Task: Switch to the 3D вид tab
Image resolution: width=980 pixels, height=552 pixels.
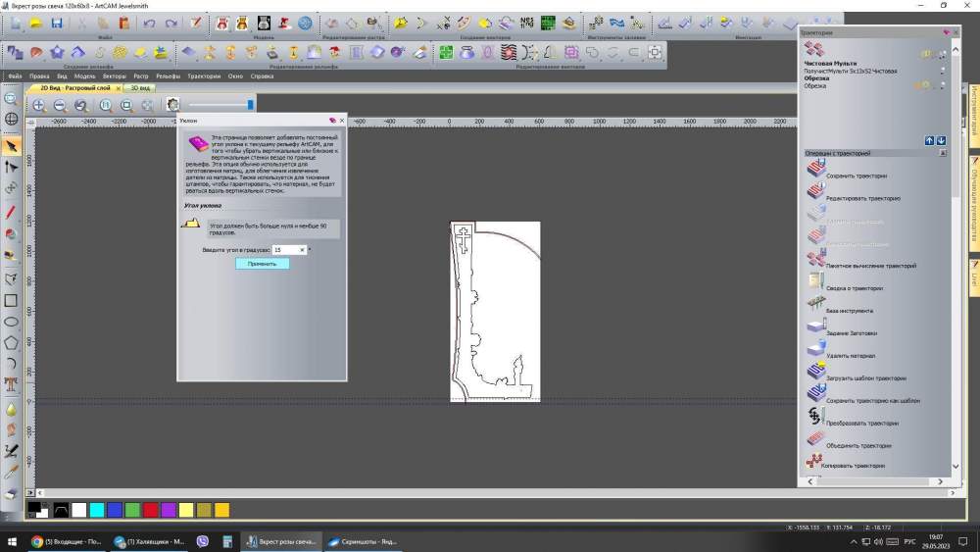Action: pos(140,87)
